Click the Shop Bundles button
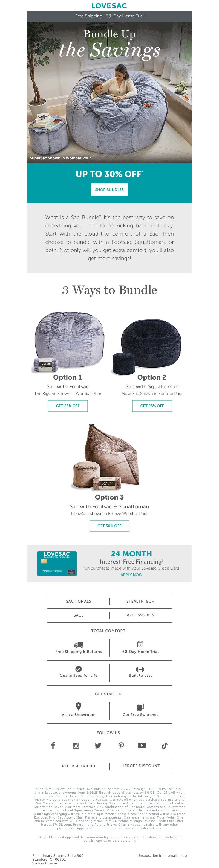This screenshot has height=868, width=219. point(109,190)
